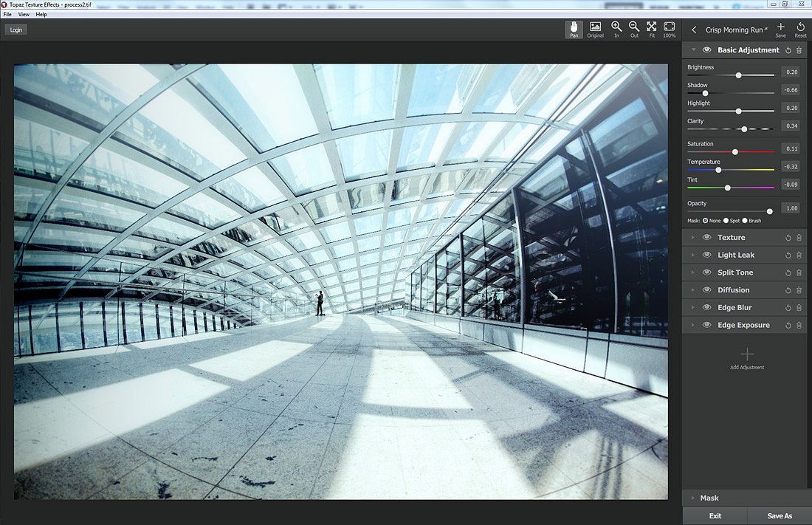Click the Opacity value field 1.00
Screen dimensions: 812x525
pos(791,208)
